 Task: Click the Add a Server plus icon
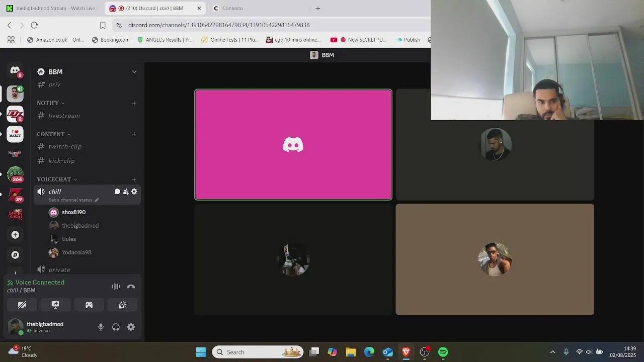pos(15,235)
